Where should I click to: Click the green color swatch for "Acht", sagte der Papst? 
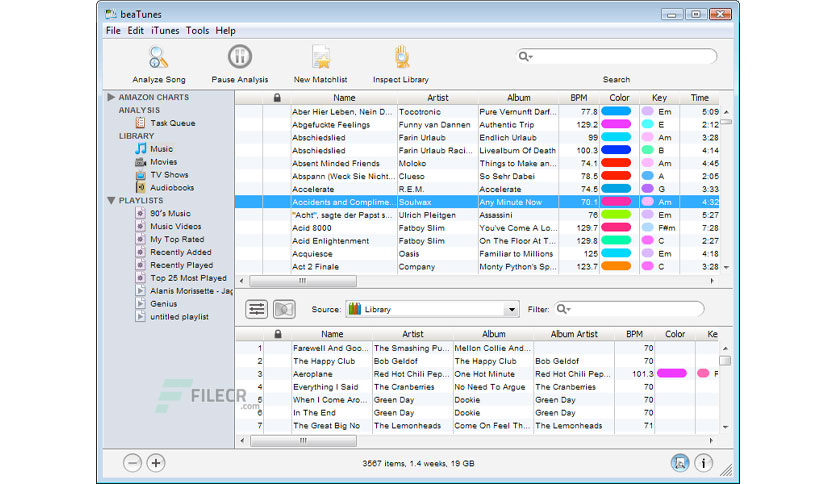coord(616,215)
